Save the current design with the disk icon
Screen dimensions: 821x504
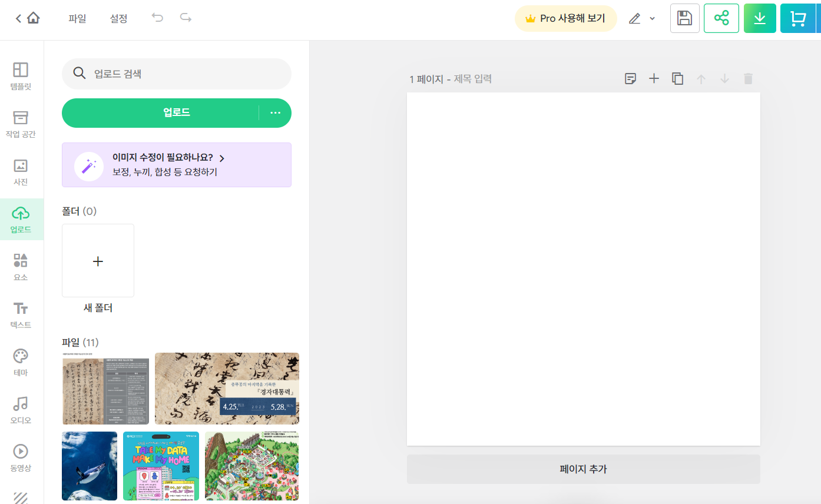click(684, 18)
